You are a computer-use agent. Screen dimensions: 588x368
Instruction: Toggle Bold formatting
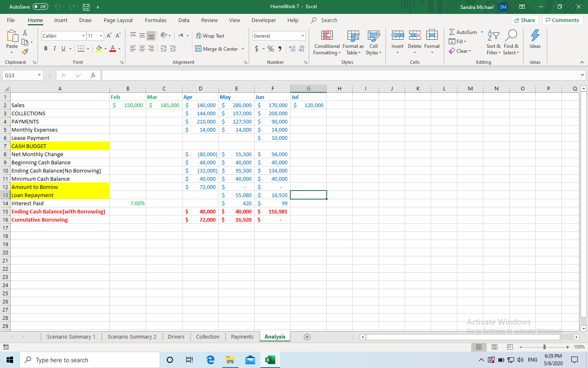pos(46,49)
